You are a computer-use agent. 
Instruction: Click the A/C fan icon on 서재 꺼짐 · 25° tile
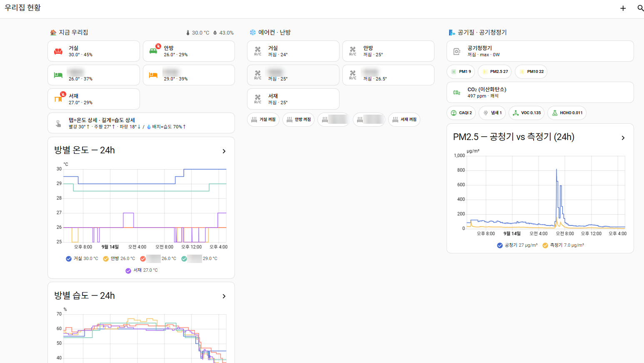(x=258, y=99)
